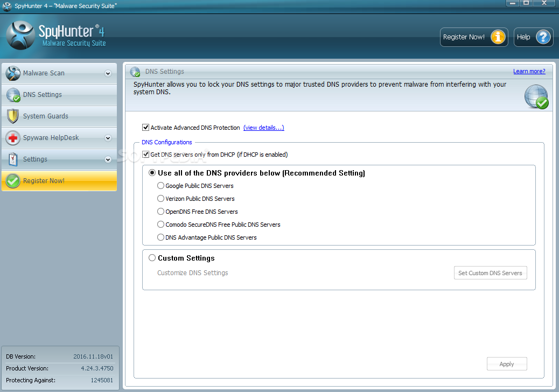559x392 pixels.
Task: Select OpenDNS Free DNS Servers
Action: [x=161, y=211]
